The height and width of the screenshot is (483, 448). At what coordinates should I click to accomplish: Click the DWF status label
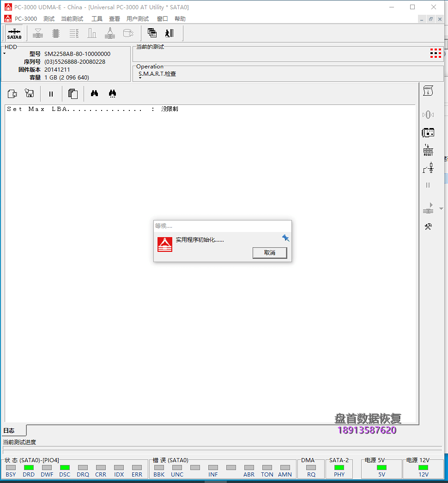tap(47, 474)
